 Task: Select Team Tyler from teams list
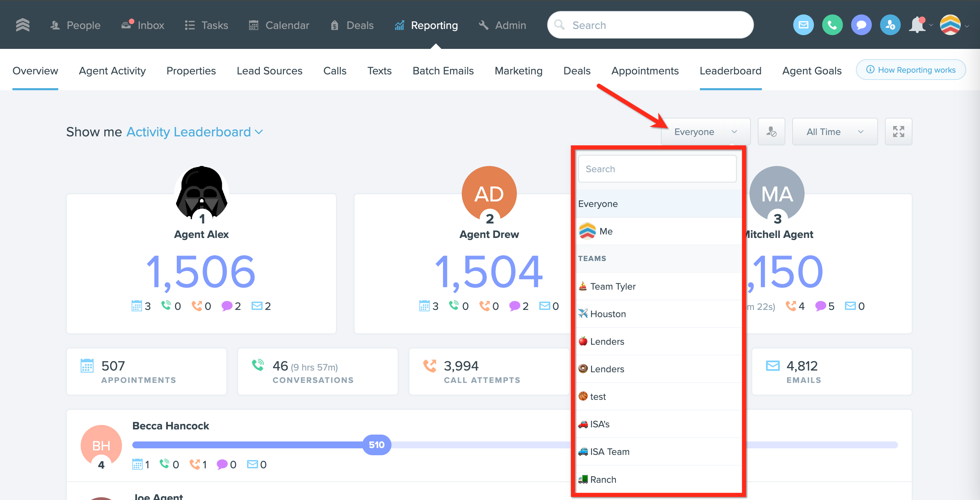(x=613, y=286)
